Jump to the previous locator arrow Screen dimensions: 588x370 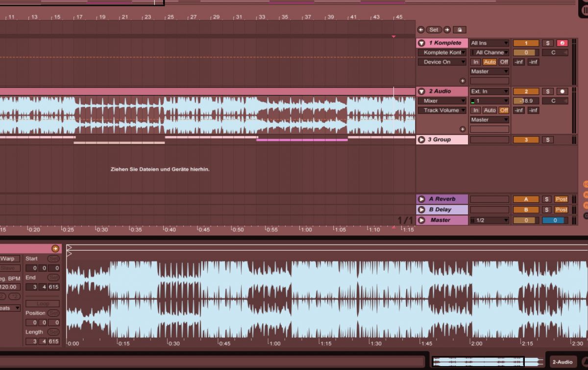420,30
